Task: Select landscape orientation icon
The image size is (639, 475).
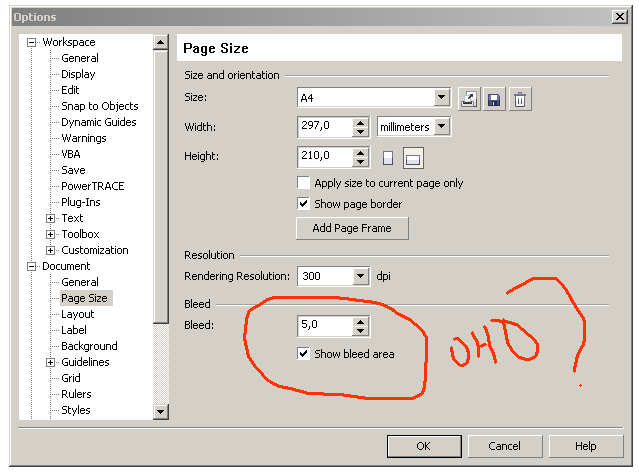Action: click(413, 157)
